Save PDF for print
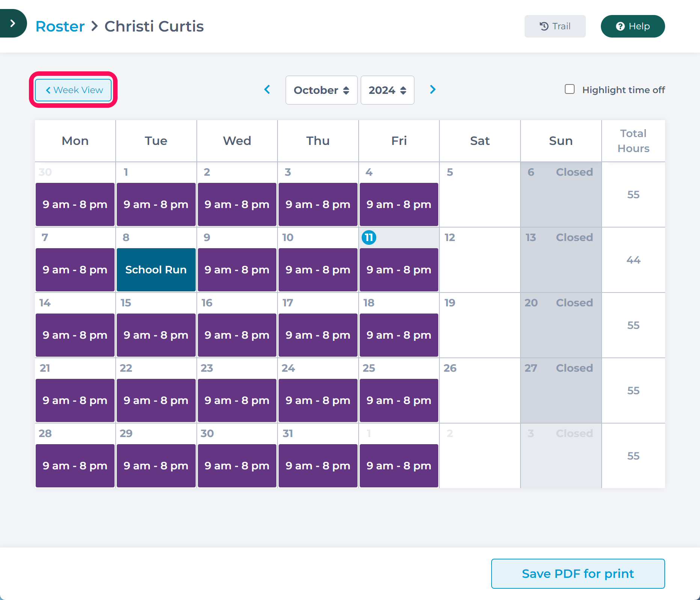This screenshot has width=700, height=600. pyautogui.click(x=578, y=574)
